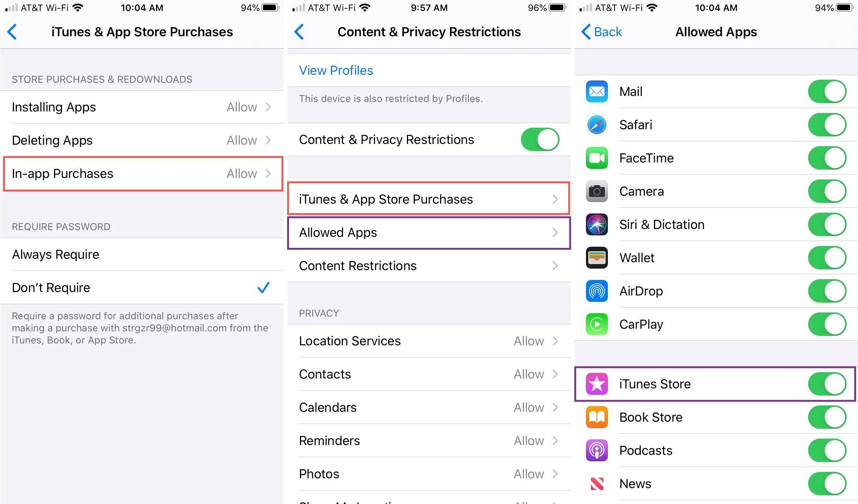858x504 pixels.
Task: Switch off the Book Store toggle
Action: click(827, 417)
